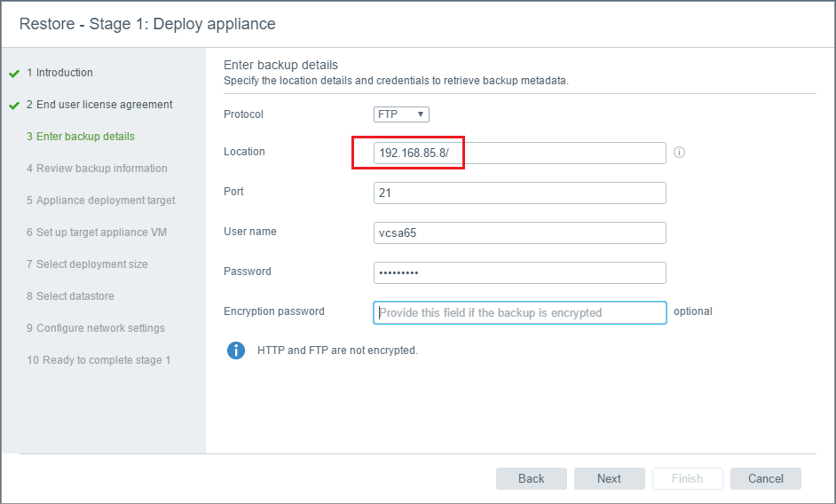Select step 3 Enter backup details
Viewport: 836px width, 504px height.
[81, 137]
